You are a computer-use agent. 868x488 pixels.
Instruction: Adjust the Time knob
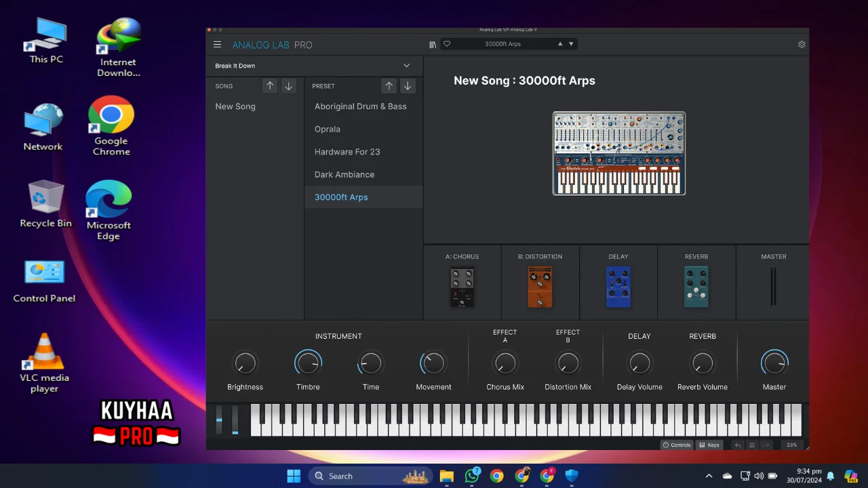370,363
